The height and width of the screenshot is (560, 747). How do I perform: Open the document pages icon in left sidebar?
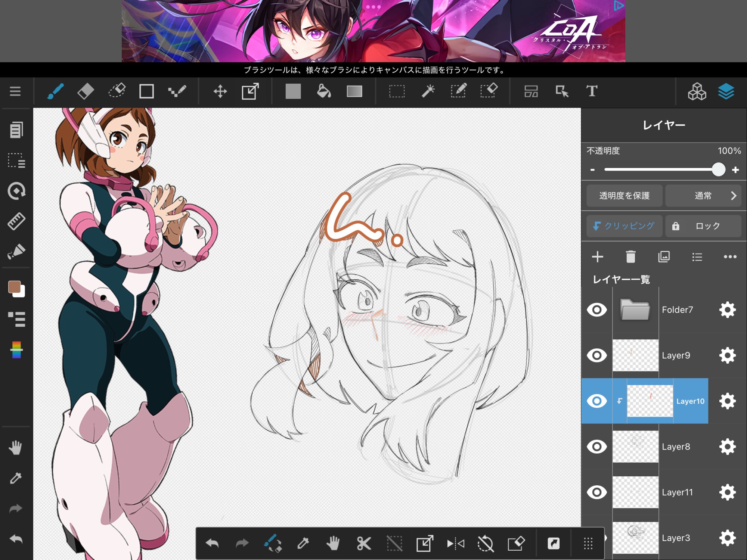pyautogui.click(x=16, y=130)
